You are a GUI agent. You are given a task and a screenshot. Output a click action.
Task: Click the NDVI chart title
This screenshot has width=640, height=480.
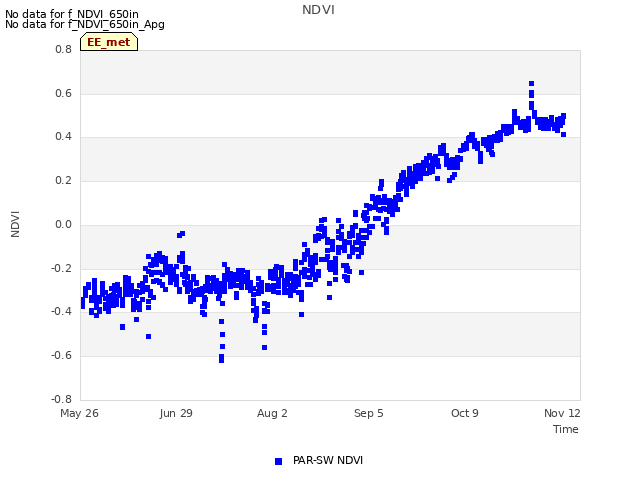tap(318, 10)
